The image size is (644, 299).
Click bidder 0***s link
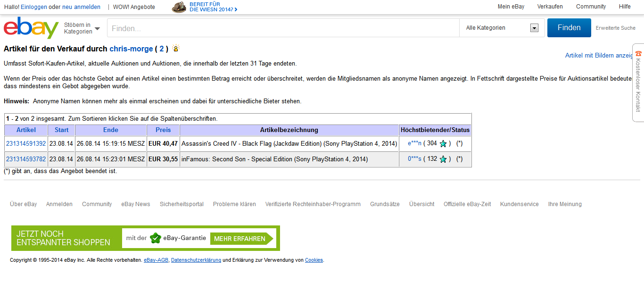[414, 159]
